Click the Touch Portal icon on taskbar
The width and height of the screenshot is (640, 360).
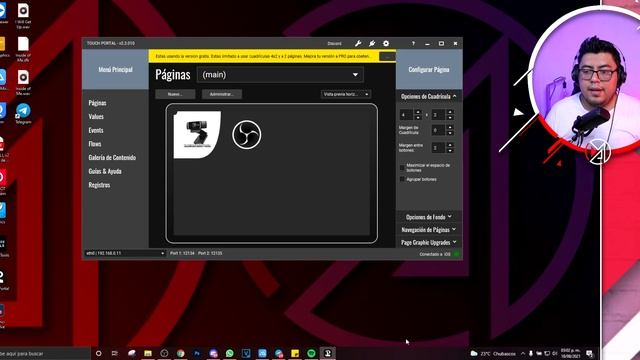(x=328, y=353)
